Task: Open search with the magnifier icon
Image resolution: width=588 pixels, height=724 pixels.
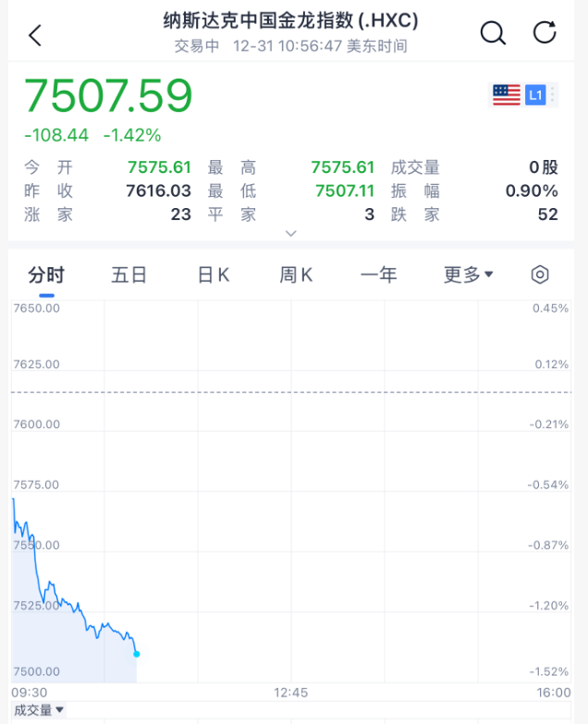Action: 494,33
